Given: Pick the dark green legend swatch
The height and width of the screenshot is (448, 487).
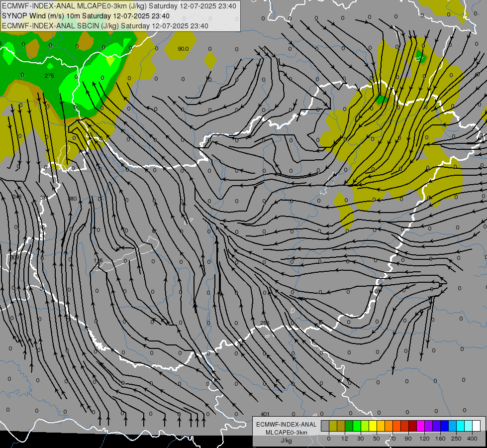Looking at the screenshot, I should coord(349,426).
